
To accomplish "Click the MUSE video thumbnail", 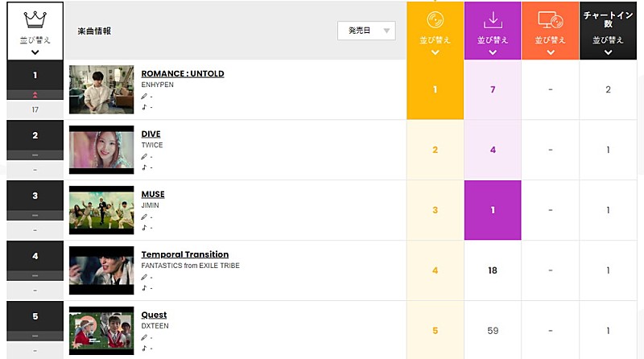I will coord(101,210).
